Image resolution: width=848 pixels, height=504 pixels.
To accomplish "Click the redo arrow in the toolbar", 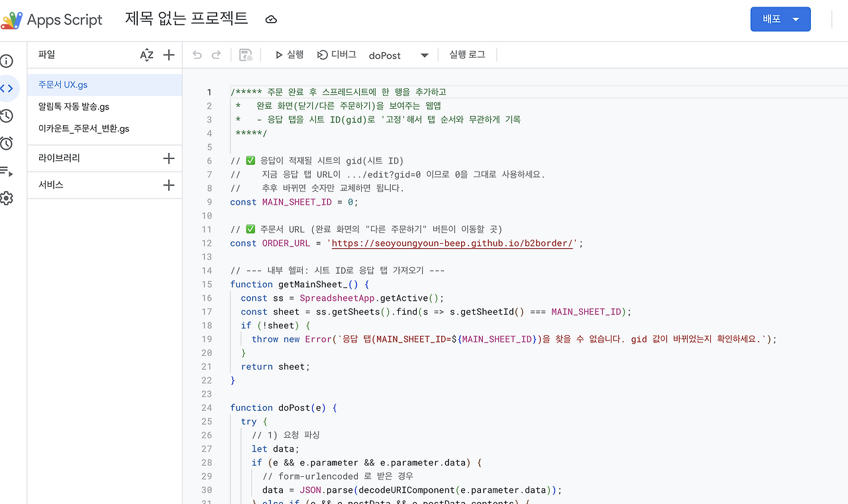I will [x=216, y=55].
